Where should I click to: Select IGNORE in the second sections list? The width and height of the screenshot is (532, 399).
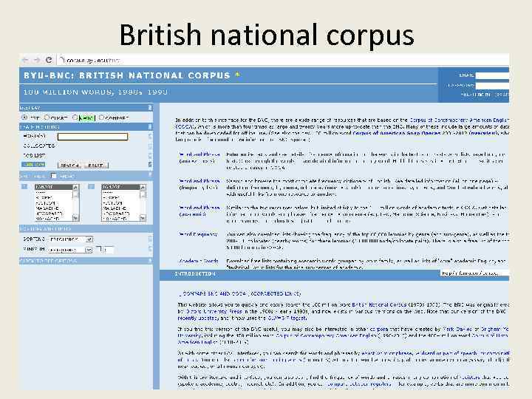[x=120, y=187]
